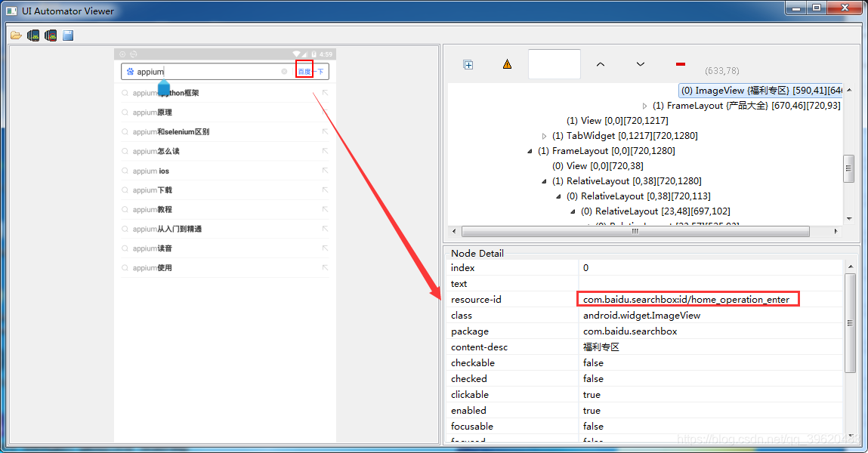
Task: Select ImageView {福利专区} tree node
Action: (761, 90)
